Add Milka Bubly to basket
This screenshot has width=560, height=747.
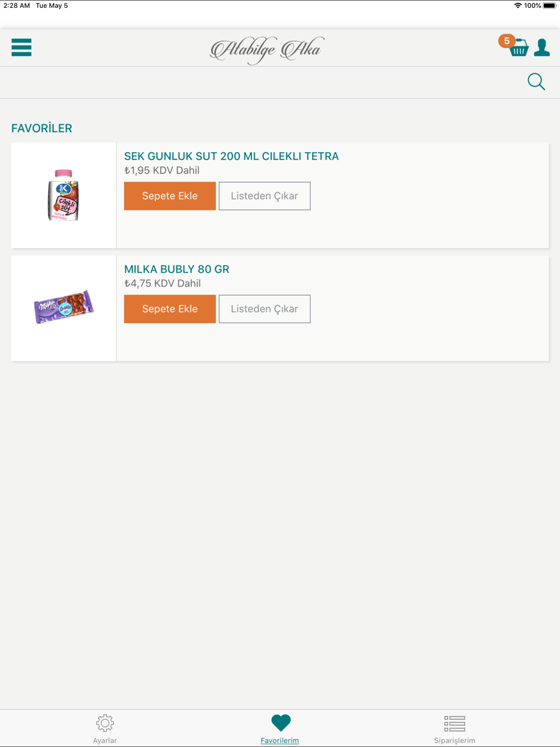[x=170, y=309]
